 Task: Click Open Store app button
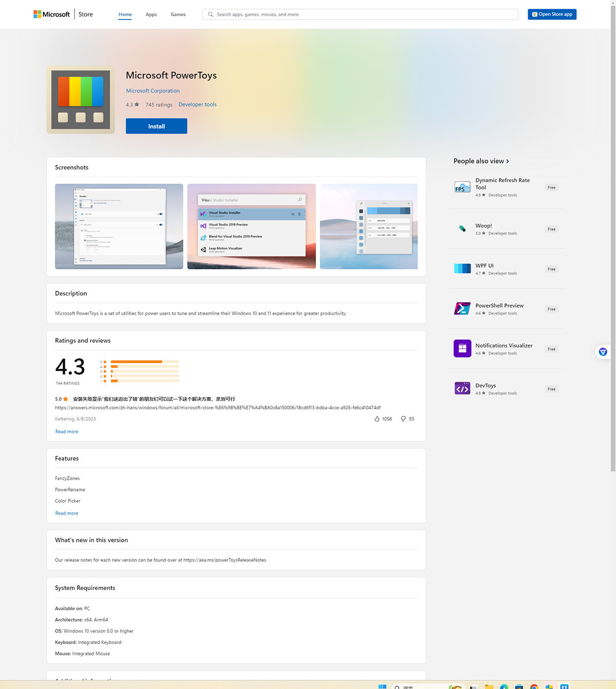tap(552, 14)
